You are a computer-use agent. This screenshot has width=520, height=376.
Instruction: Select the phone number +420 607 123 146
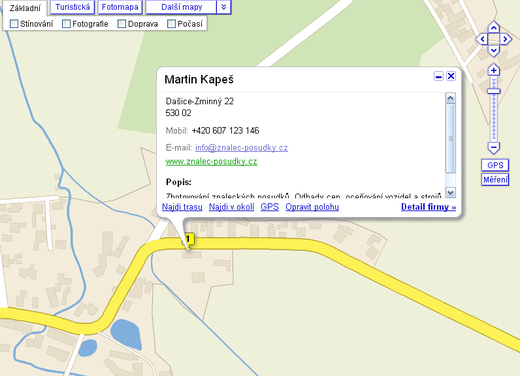[x=225, y=130]
